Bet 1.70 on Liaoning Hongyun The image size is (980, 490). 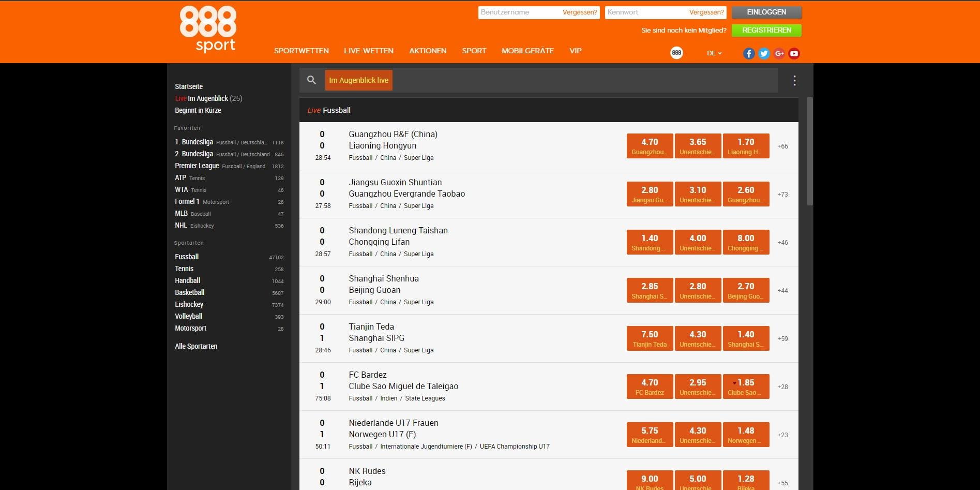tap(746, 146)
